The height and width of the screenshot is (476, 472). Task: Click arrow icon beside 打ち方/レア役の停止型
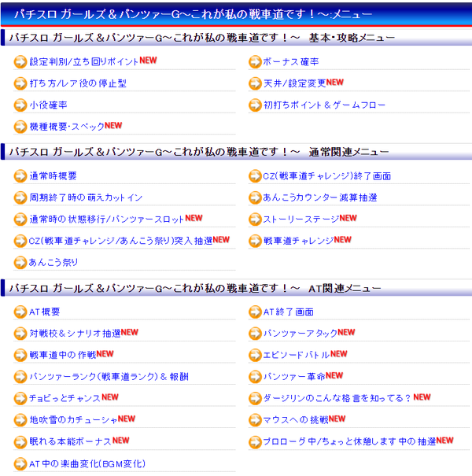[x=20, y=83]
